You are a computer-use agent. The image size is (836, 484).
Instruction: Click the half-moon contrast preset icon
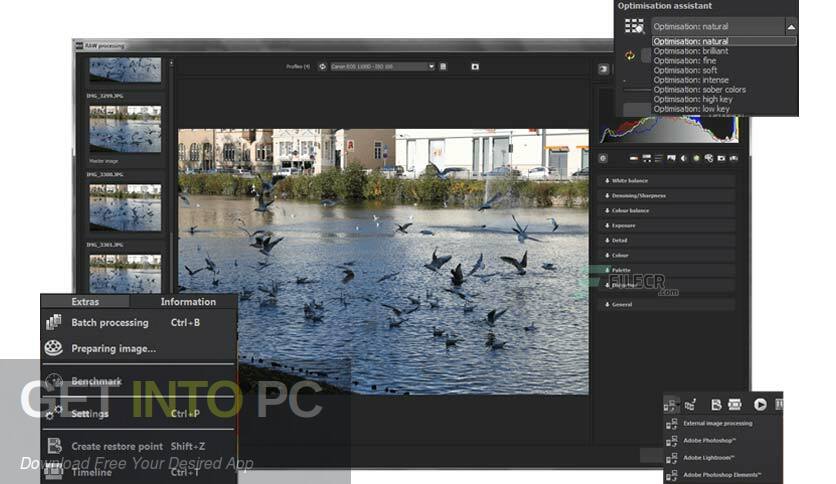[x=684, y=158]
